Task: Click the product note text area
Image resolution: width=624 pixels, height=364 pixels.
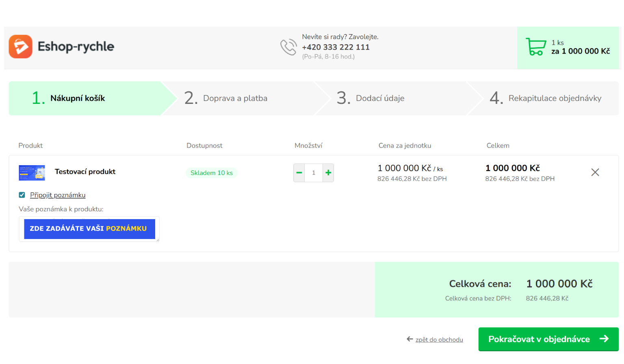Action: click(89, 229)
